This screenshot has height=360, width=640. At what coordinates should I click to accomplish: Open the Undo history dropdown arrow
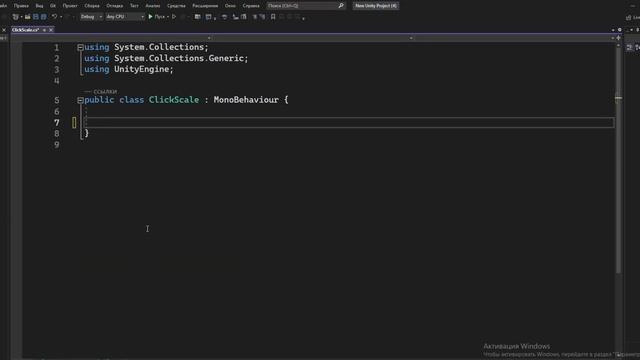tap(61, 17)
